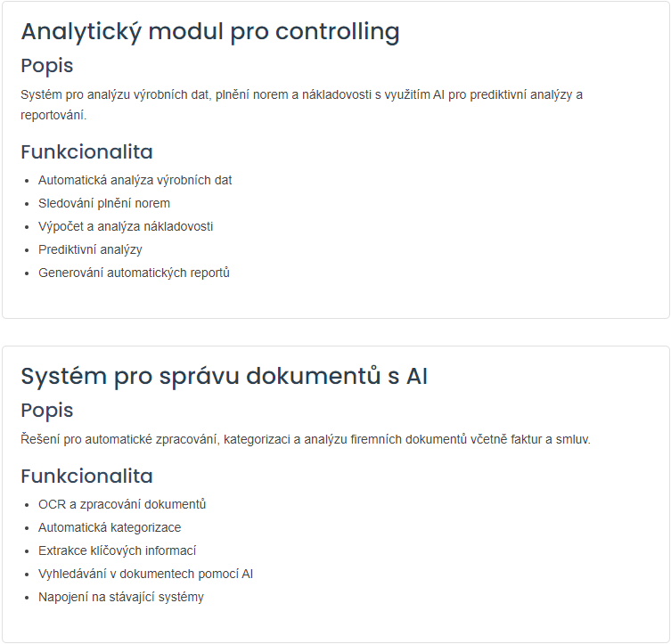
Task: Click the description starting 'Systém pro analýzu'
Action: [302, 105]
